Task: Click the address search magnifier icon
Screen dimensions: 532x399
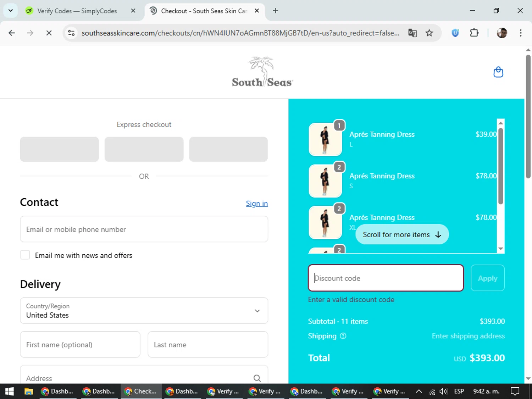Action: pos(257,378)
